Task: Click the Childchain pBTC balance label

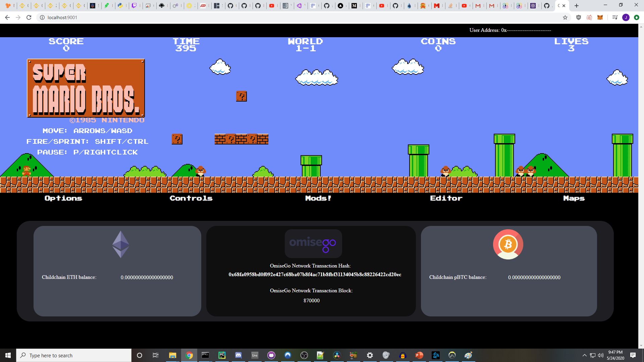Action: click(458, 277)
